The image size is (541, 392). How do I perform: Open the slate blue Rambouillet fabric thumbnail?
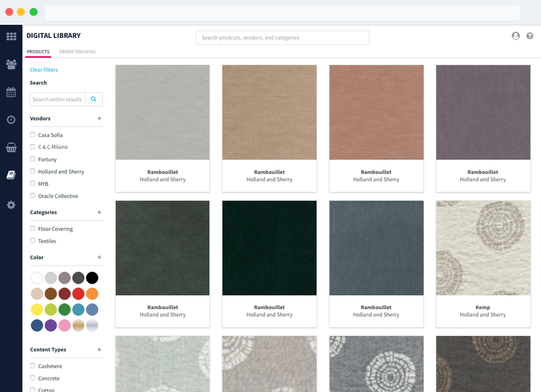(x=376, y=248)
